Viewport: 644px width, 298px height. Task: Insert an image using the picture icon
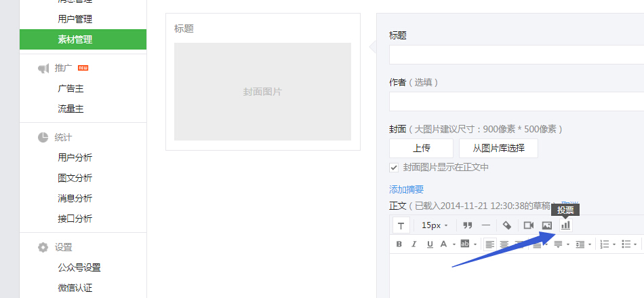click(547, 225)
